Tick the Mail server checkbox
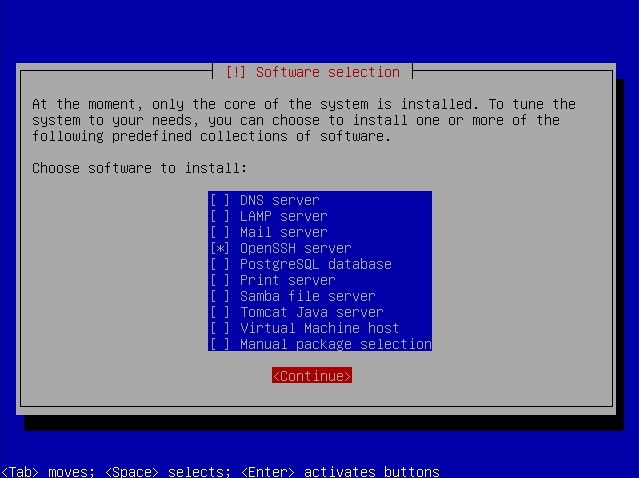The width and height of the screenshot is (639, 478). pyautogui.click(x=220, y=232)
